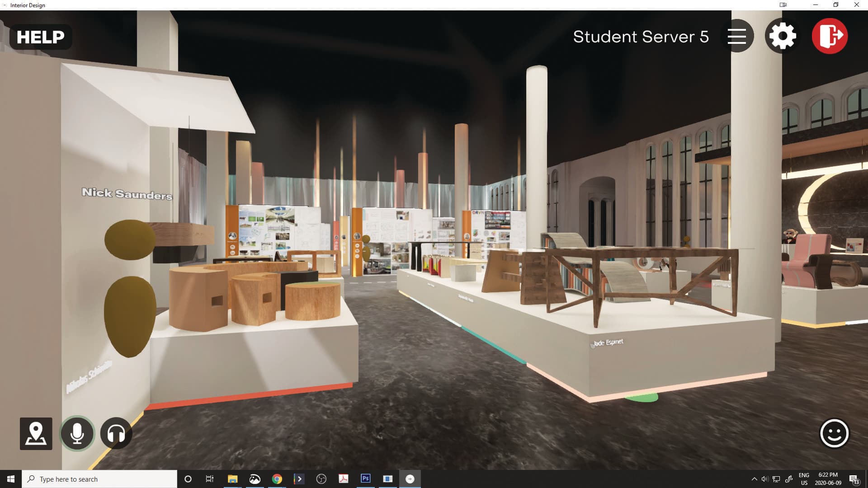Minimize the Interior Design window
The width and height of the screenshot is (868, 488).
(816, 5)
